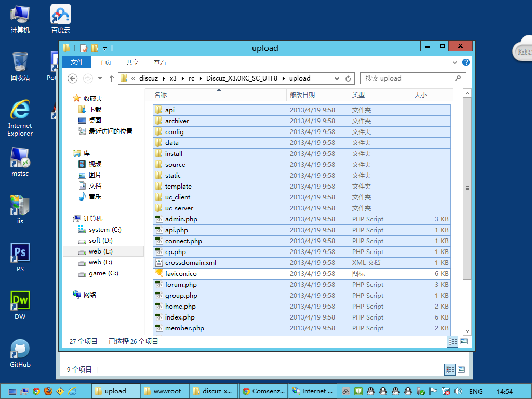Screen dimensions: 532x399
Task: Sort files by 大小 column header
Action: (x=432, y=95)
